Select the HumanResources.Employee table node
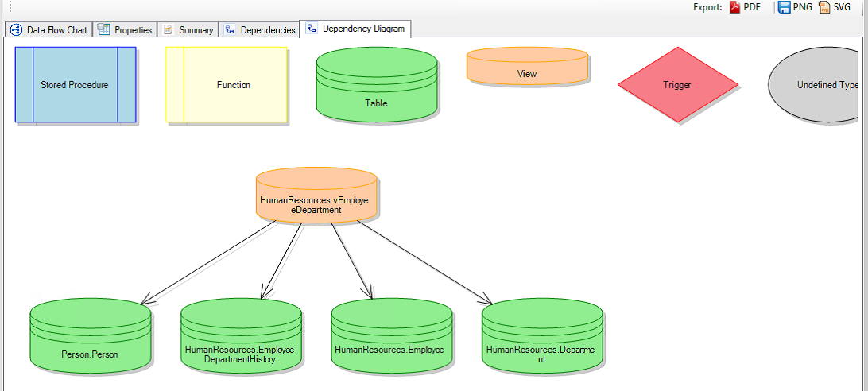Image resolution: width=868 pixels, height=391 pixels. [x=392, y=335]
